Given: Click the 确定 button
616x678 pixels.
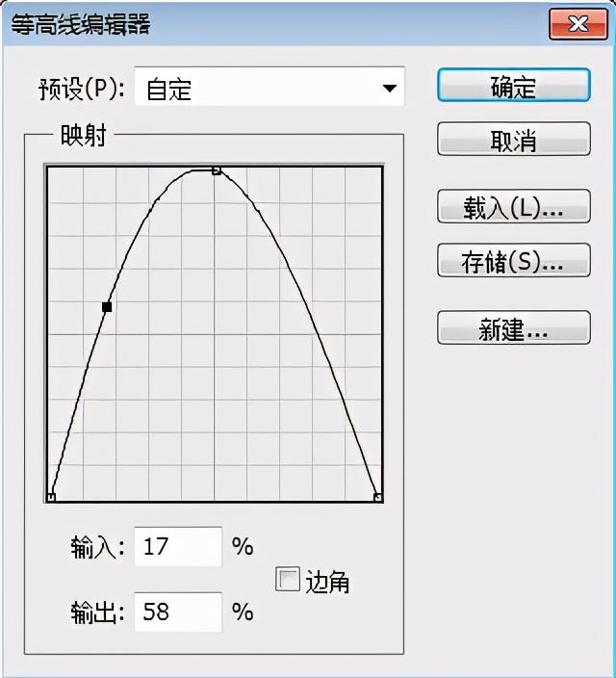Looking at the screenshot, I should click(514, 86).
